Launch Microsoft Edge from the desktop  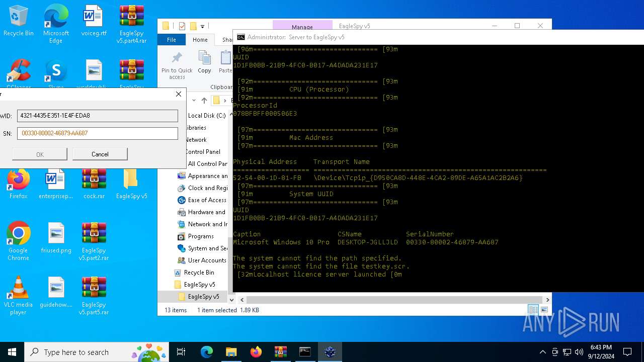(56, 24)
